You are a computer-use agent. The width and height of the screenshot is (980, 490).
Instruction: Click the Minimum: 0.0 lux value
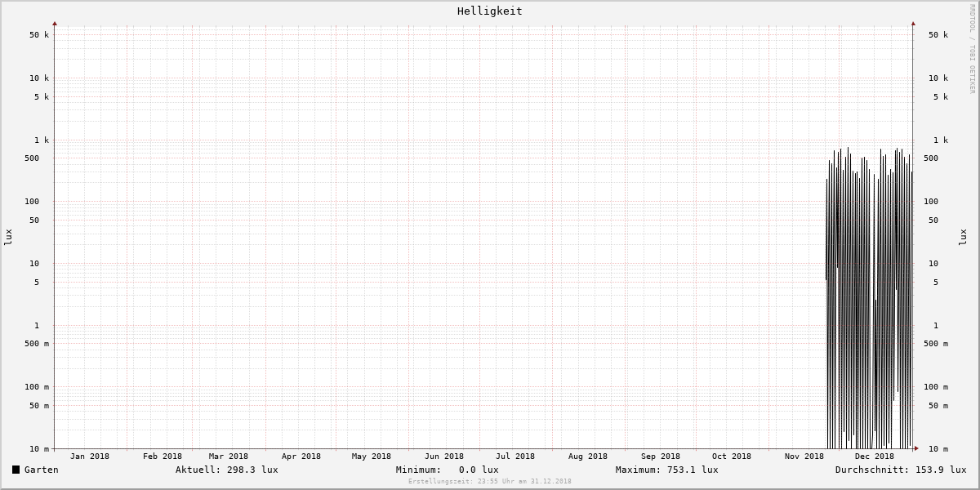(x=447, y=470)
